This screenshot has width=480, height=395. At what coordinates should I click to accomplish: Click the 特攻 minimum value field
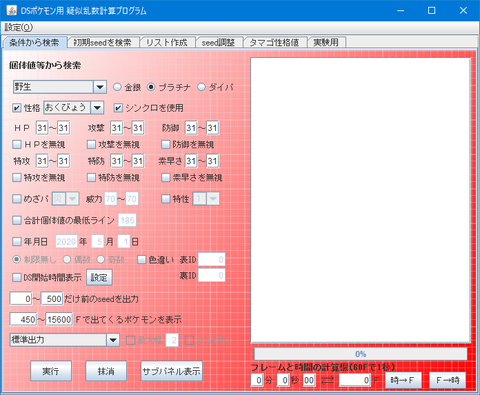[42, 161]
